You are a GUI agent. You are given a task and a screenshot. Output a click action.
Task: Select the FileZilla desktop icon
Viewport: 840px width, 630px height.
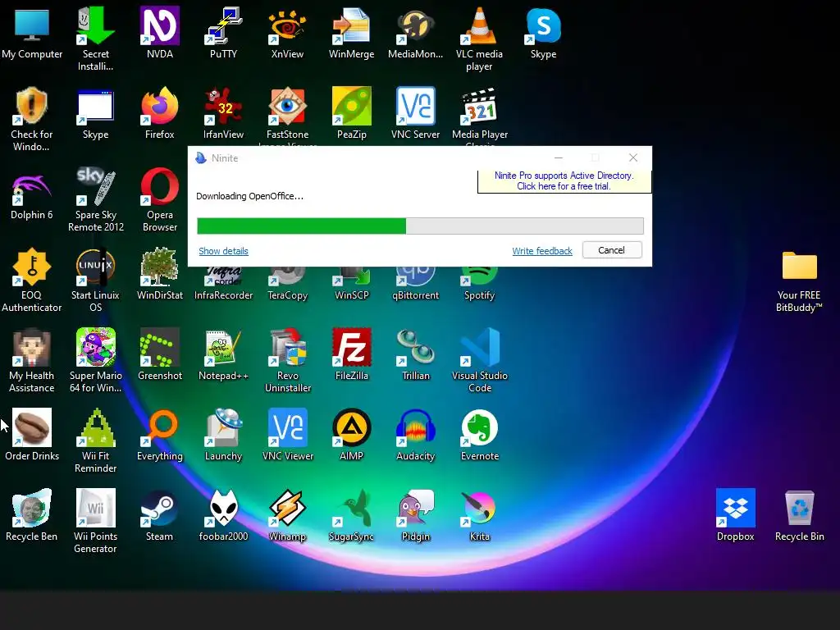[351, 347]
